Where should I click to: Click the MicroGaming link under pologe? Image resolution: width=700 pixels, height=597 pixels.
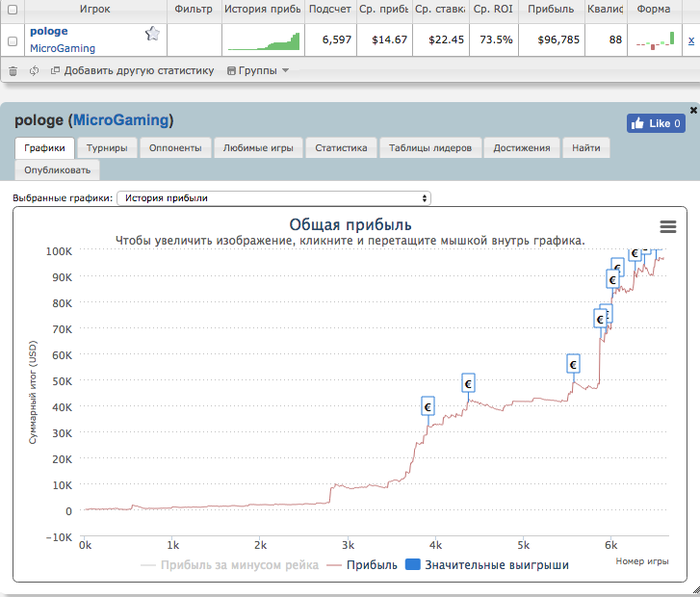point(62,48)
